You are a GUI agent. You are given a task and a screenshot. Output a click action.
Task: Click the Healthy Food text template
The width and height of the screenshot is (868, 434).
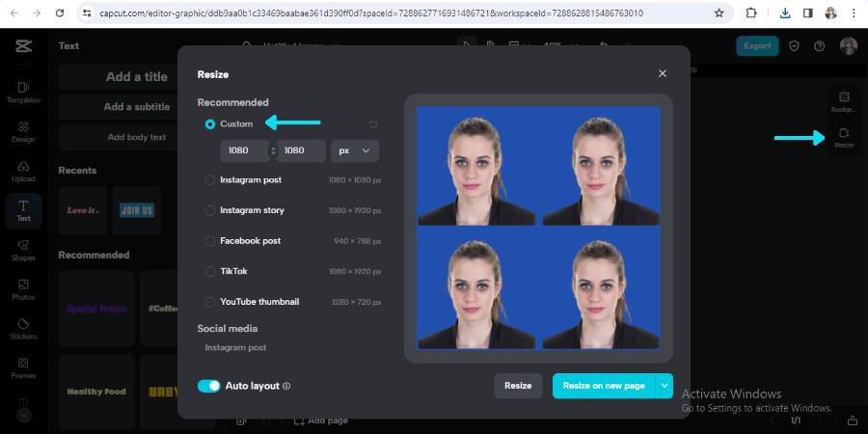pyautogui.click(x=96, y=392)
